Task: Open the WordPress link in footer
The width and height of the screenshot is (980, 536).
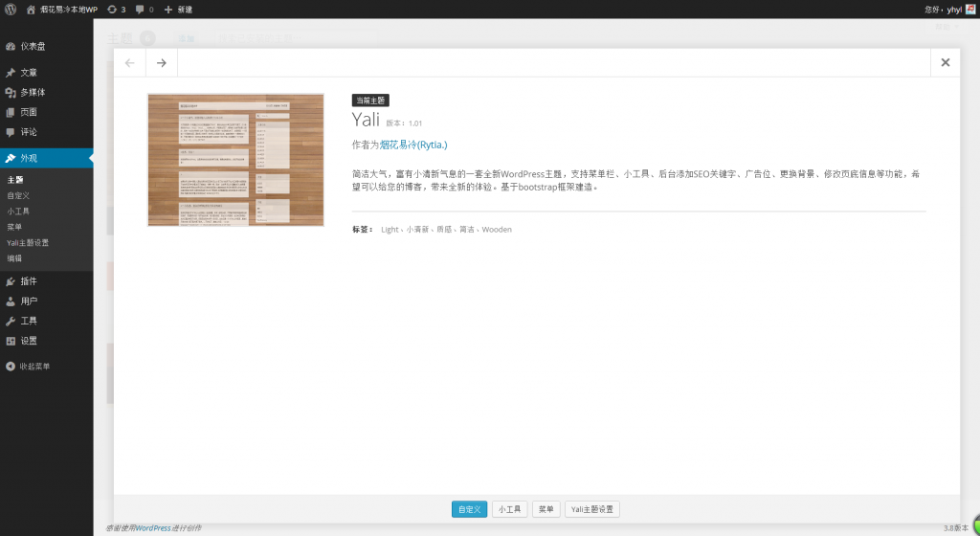Action: (153, 528)
